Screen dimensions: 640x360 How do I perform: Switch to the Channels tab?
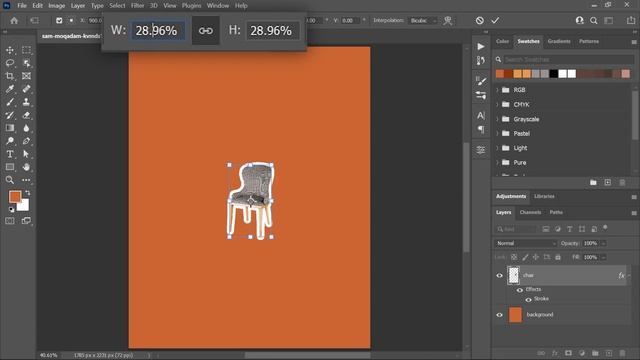[530, 212]
